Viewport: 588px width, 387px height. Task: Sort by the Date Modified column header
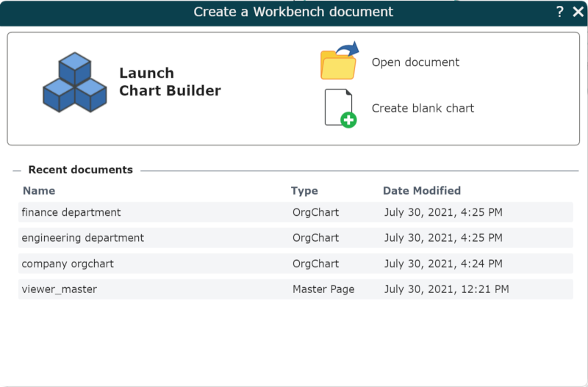pyautogui.click(x=422, y=191)
